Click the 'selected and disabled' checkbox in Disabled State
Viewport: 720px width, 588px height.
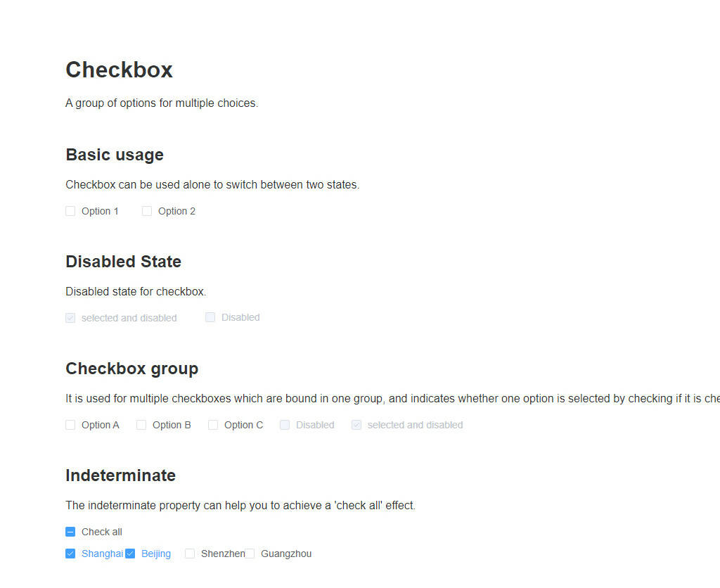[x=70, y=318]
